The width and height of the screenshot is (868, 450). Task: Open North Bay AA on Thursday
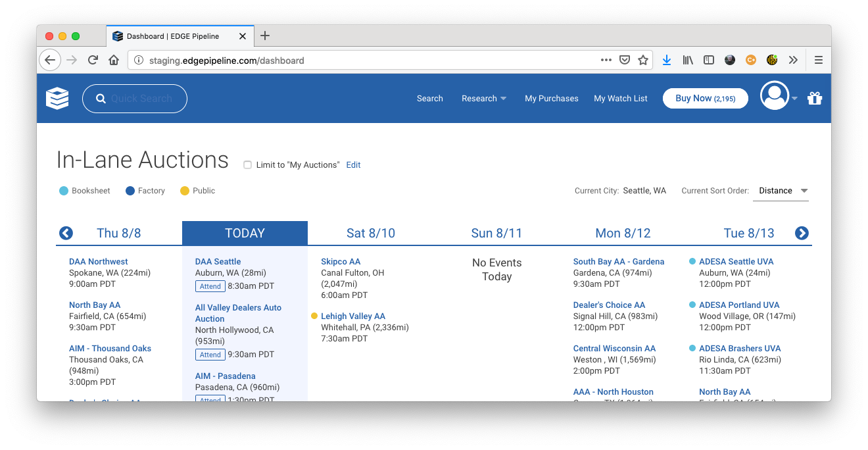95,305
